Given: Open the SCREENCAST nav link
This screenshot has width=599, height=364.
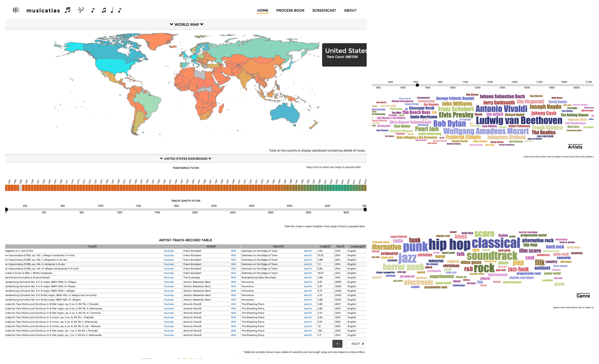Looking at the screenshot, I should click(x=324, y=10).
